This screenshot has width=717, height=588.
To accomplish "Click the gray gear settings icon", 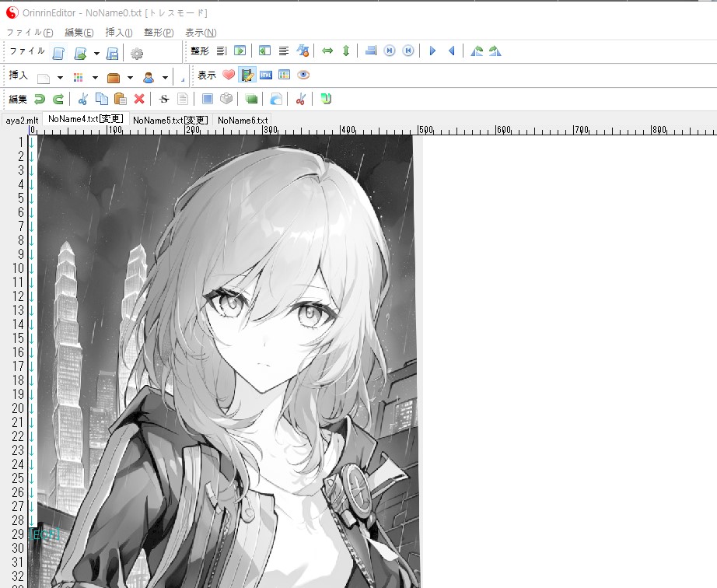I will 137,53.
